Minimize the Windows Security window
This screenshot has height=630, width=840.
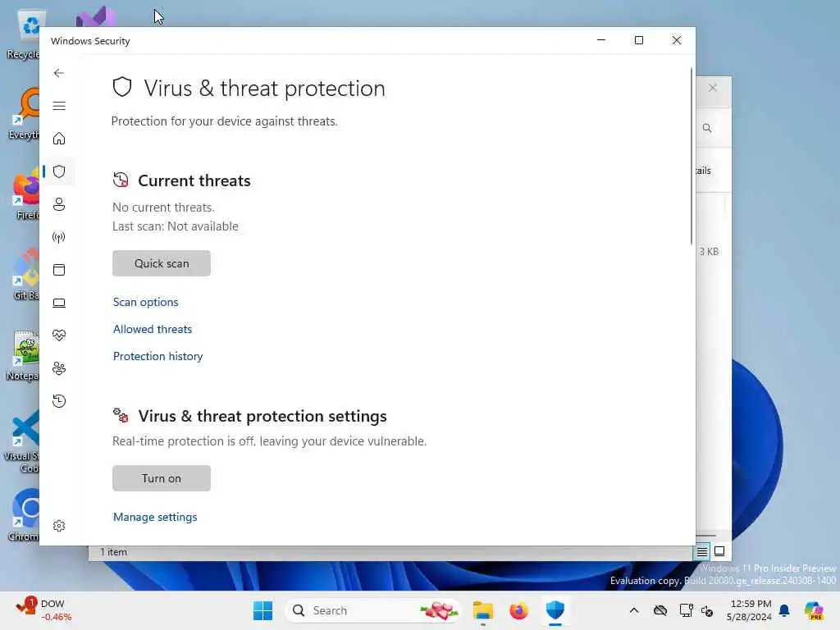pos(601,40)
